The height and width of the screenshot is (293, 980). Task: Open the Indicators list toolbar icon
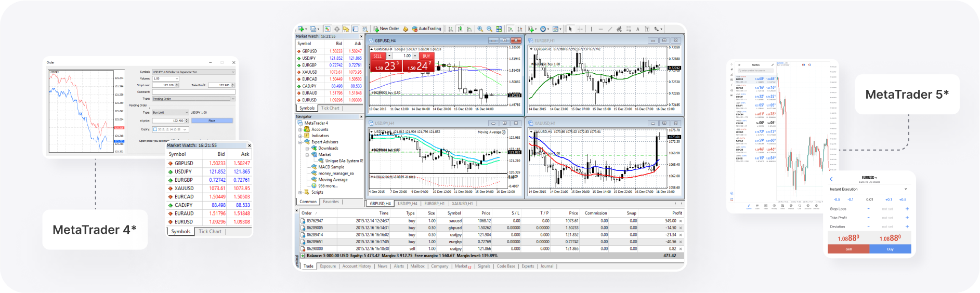tap(532, 29)
